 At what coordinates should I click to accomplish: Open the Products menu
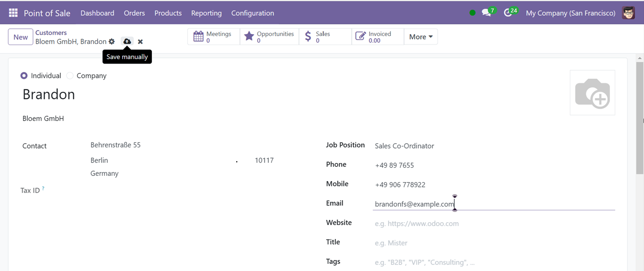click(168, 13)
